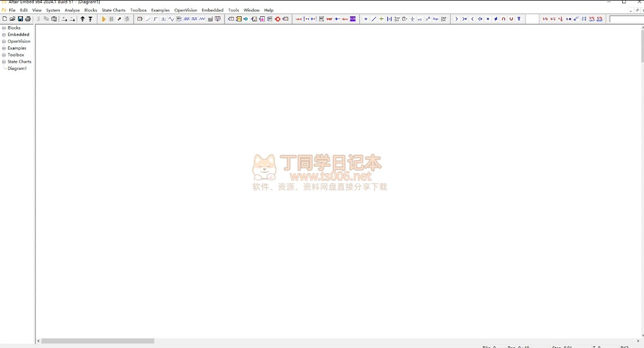Click the pause simulation icon
Screen dimensions: 644x348
[x=111, y=19]
